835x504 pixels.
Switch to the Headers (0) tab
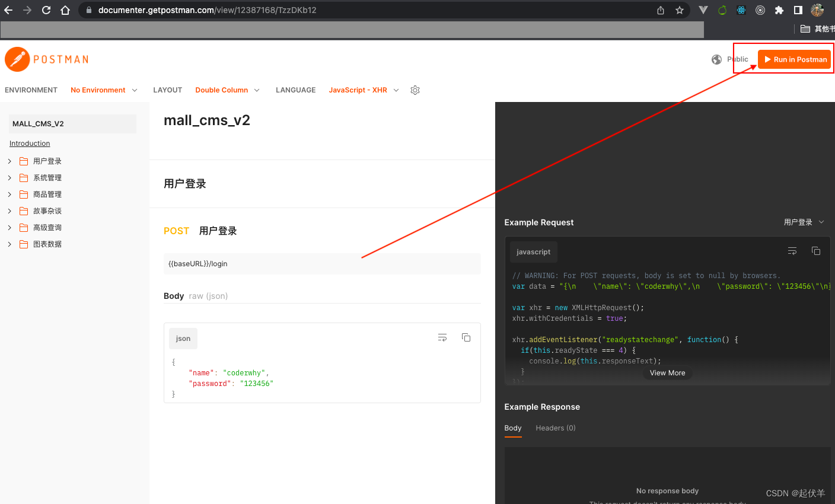[556, 428]
